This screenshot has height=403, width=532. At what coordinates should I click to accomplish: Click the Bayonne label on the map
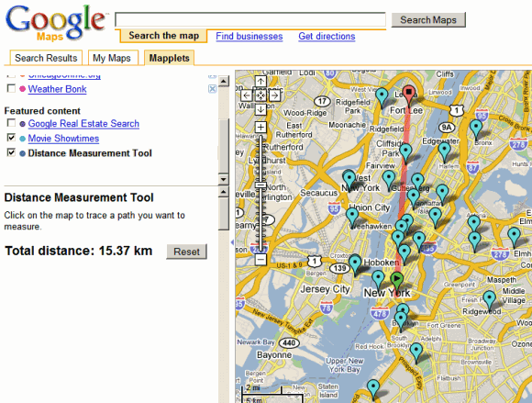274,355
